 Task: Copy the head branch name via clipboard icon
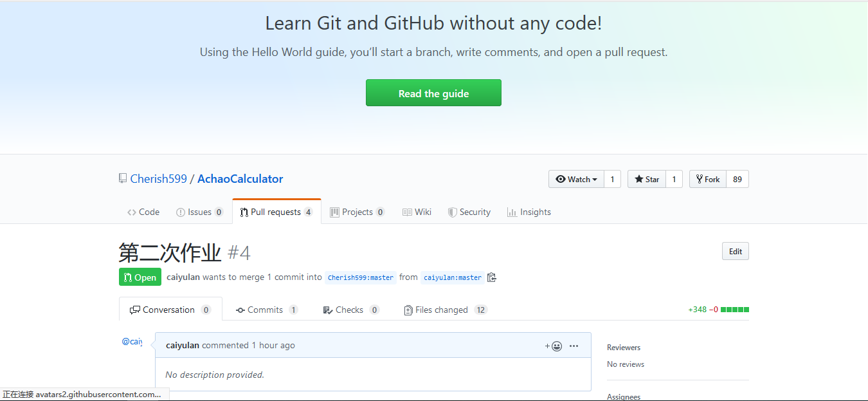click(x=492, y=277)
